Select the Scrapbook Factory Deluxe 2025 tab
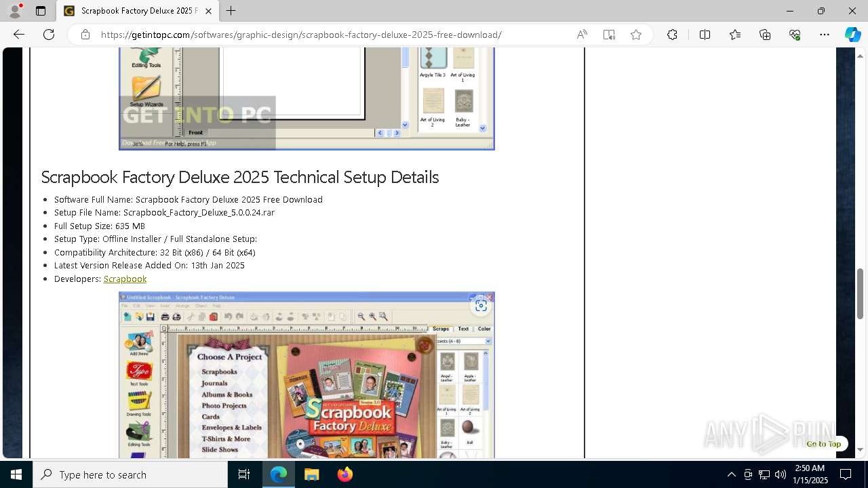 click(x=138, y=11)
